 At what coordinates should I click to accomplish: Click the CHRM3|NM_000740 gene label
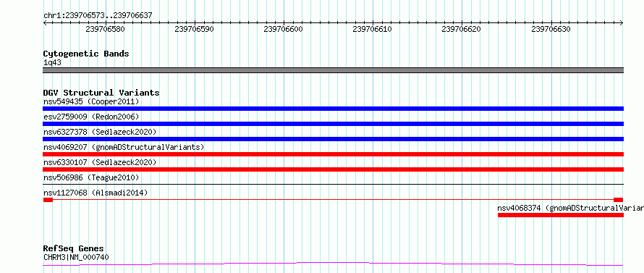coord(76,258)
